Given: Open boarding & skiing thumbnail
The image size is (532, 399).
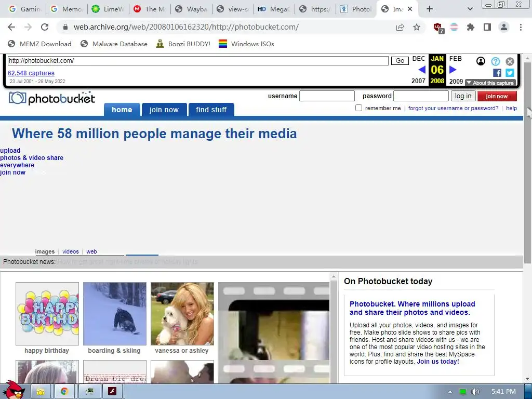Looking at the screenshot, I should [115, 314].
